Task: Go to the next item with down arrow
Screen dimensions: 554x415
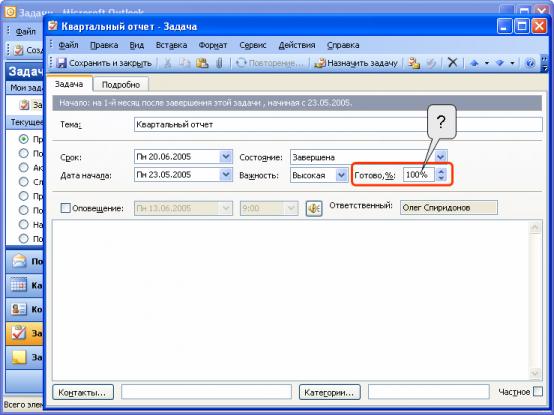Action: [500, 63]
